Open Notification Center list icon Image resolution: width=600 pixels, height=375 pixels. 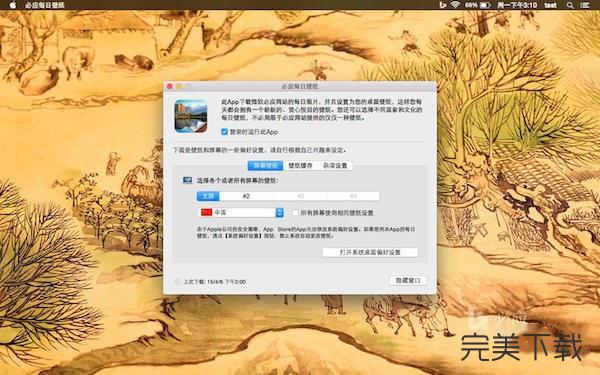coord(585,5)
